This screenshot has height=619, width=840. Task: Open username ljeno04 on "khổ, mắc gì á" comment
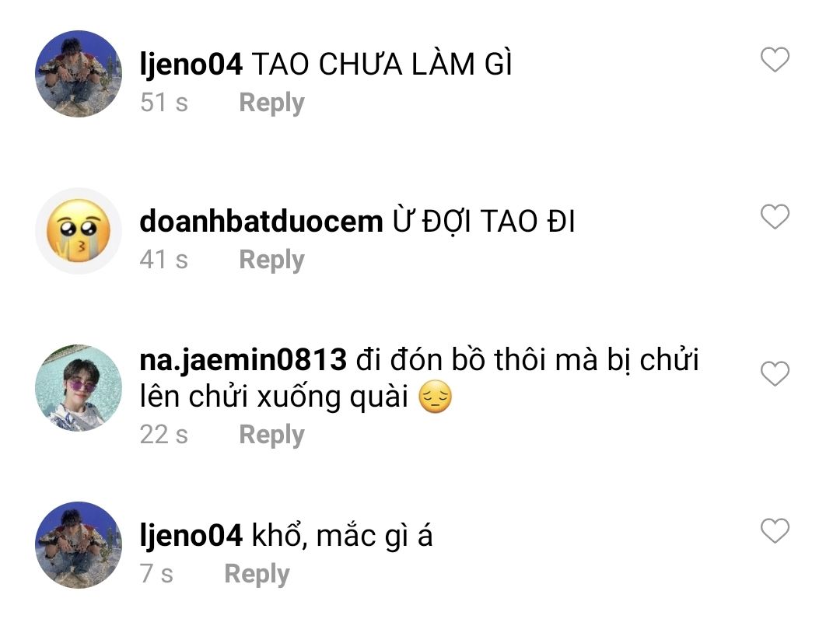click(191, 536)
